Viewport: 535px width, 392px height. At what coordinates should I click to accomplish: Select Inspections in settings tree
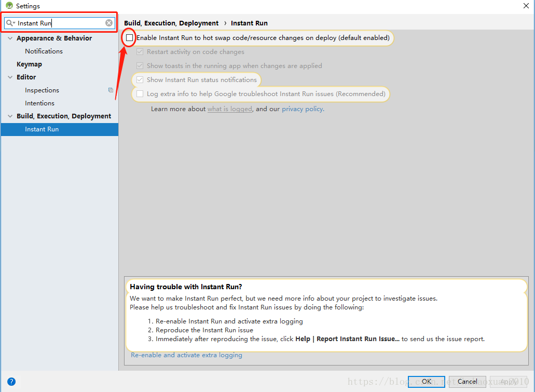tap(42, 90)
